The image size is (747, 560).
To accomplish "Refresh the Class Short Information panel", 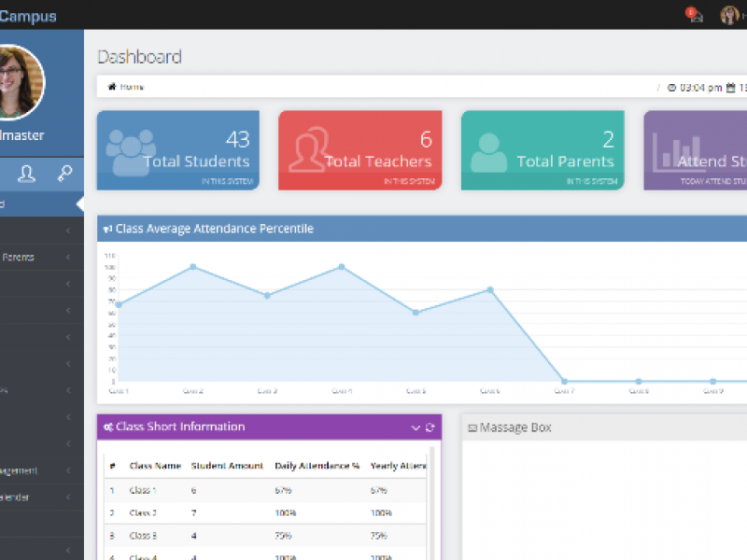I will (x=430, y=427).
